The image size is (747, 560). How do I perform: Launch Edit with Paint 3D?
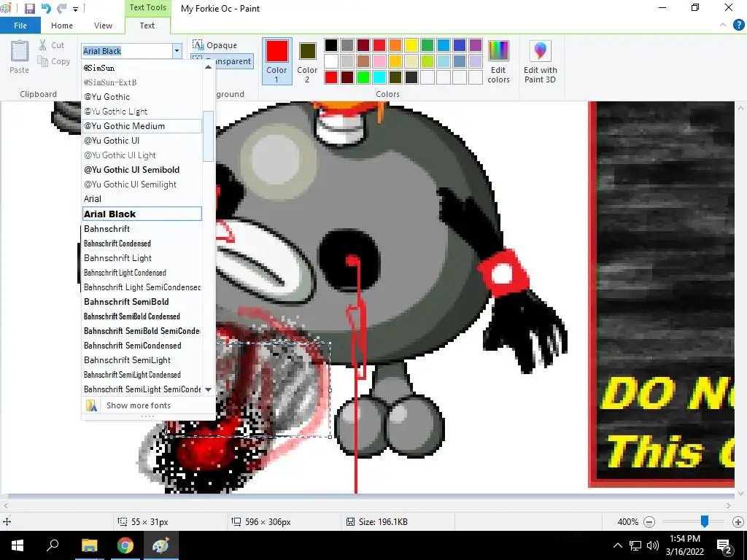tap(541, 62)
